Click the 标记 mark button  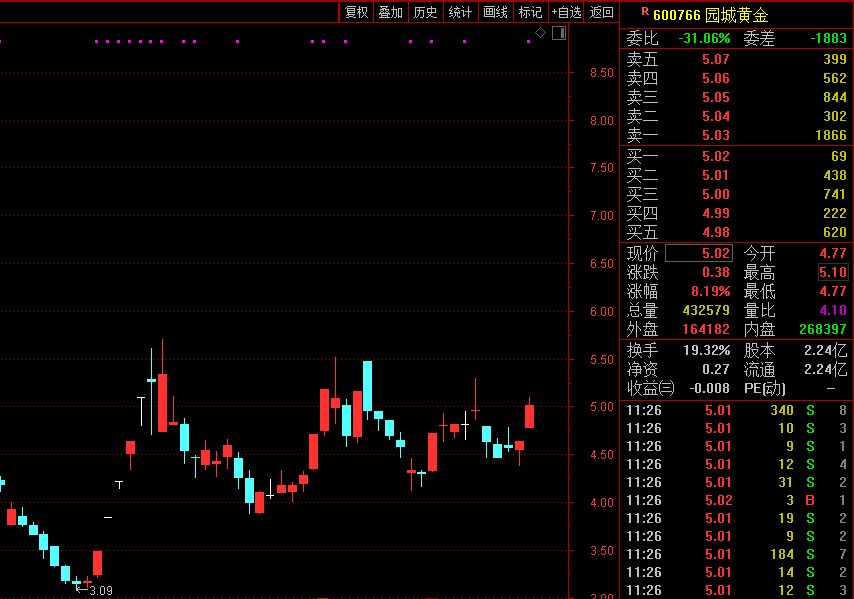point(530,12)
